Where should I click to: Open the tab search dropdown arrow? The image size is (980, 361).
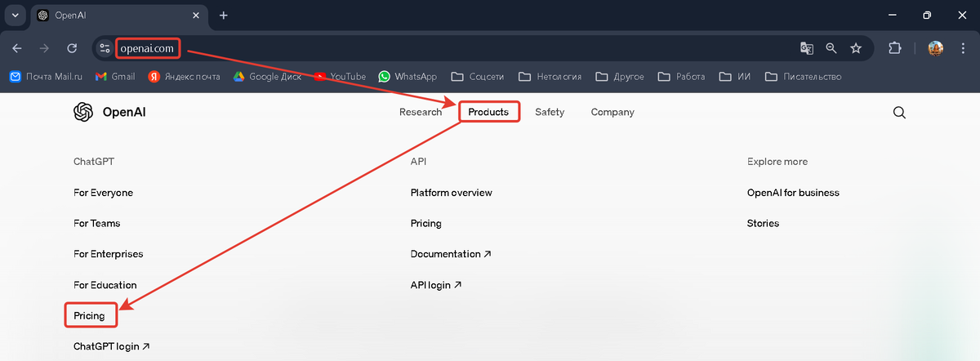(x=15, y=16)
